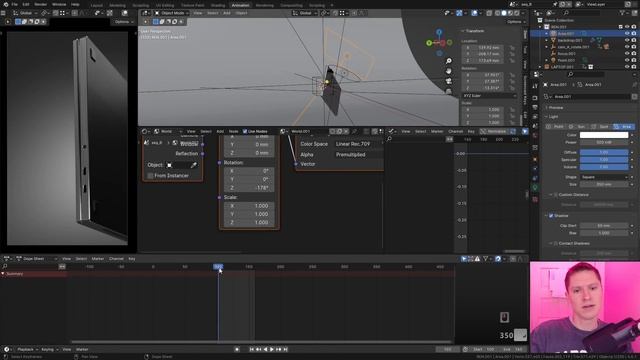Viewport: 640px width, 360px height.
Task: Open the Keying dropdown in timeline
Action: click(49, 349)
